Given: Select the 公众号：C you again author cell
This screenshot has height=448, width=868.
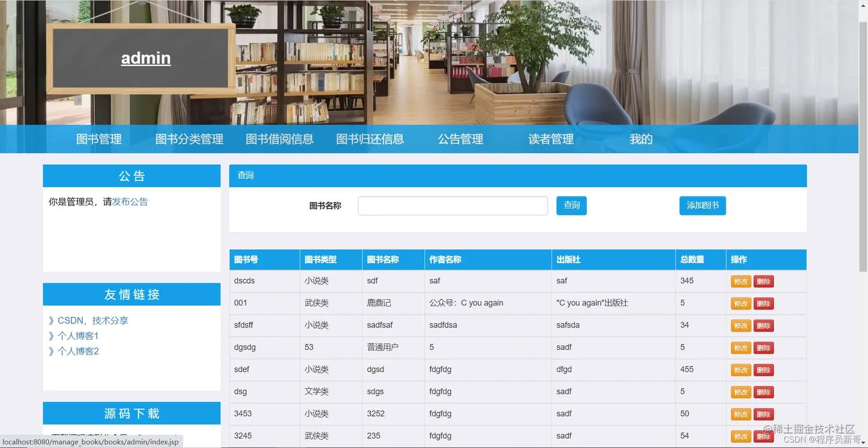Looking at the screenshot, I should click(x=489, y=303).
